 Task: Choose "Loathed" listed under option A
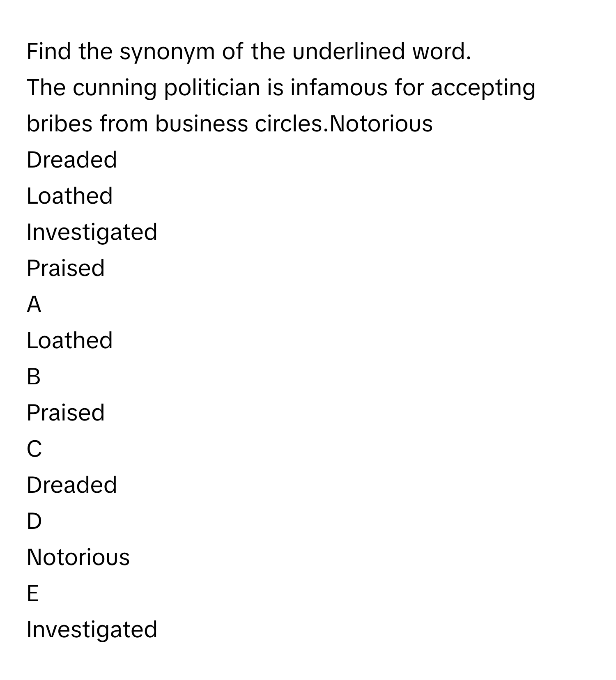pyautogui.click(x=69, y=340)
